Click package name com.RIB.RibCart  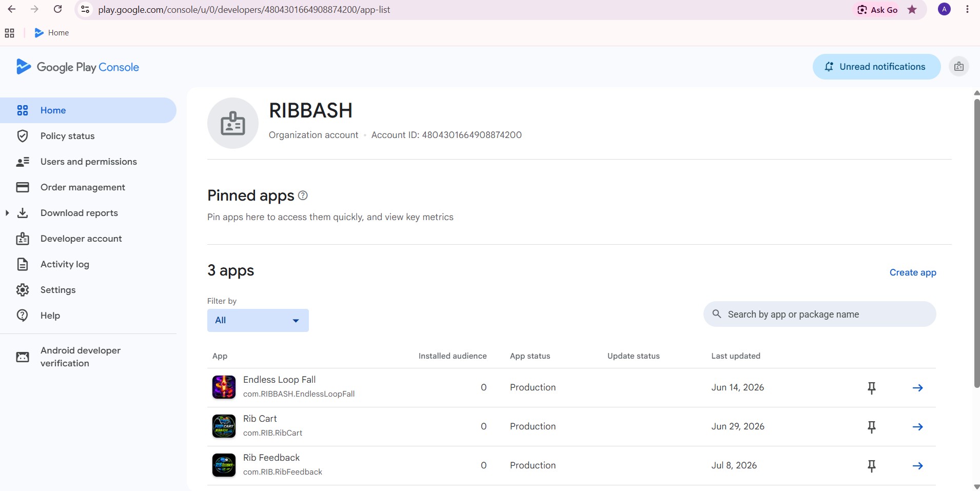[272, 433]
